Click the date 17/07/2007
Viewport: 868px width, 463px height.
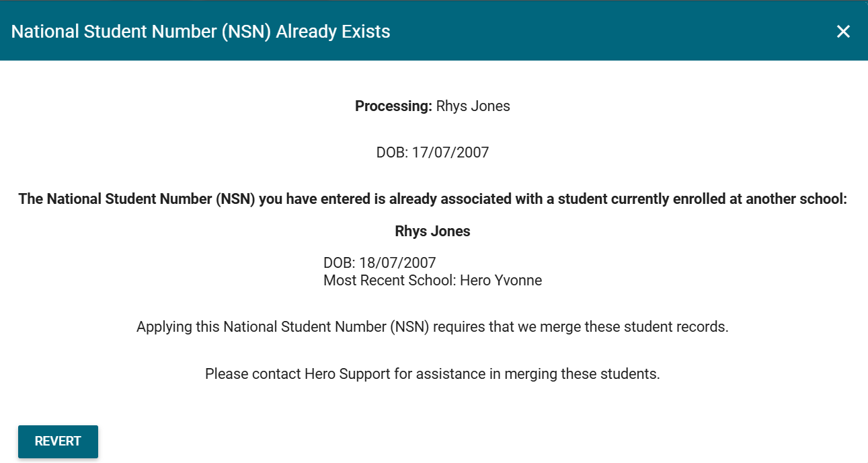pyautogui.click(x=450, y=153)
